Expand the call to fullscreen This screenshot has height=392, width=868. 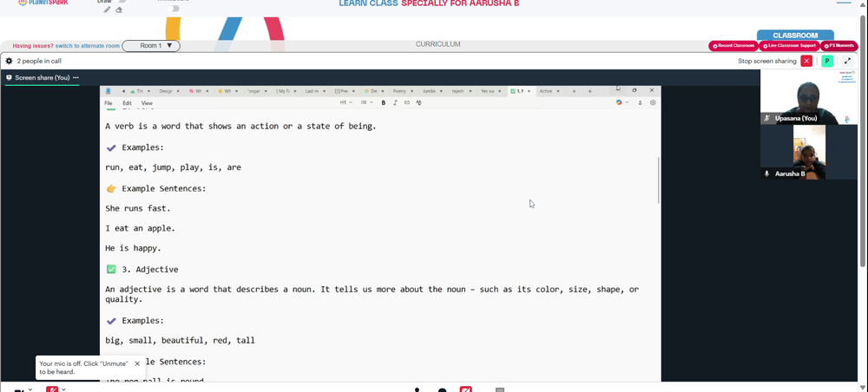[847, 61]
